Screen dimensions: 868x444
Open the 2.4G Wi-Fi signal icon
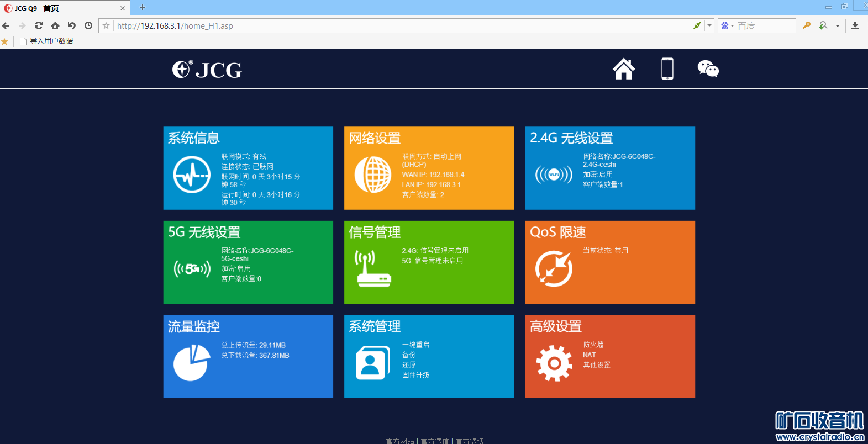coord(554,175)
